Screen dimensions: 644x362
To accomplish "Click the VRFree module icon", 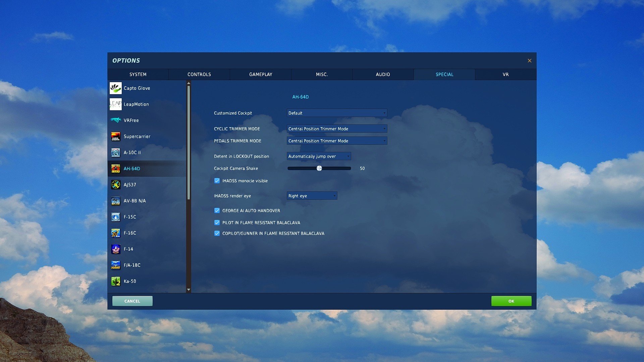I will click(x=116, y=120).
